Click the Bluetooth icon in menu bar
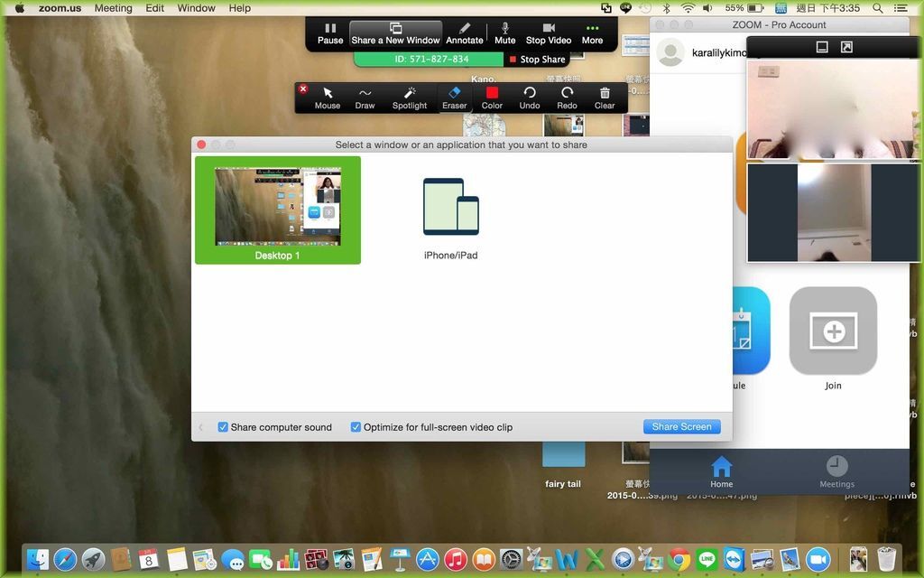Screen dimensions: 924x578 pyautogui.click(x=667, y=8)
